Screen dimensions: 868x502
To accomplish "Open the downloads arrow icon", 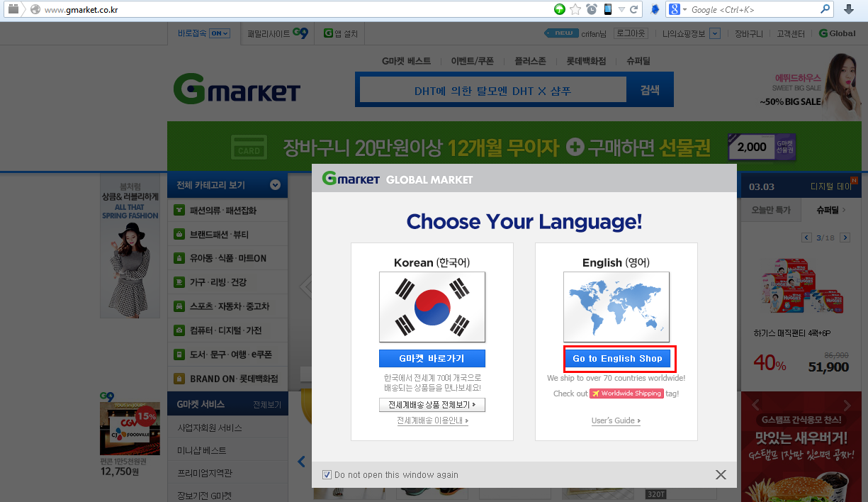I will pos(849,9).
